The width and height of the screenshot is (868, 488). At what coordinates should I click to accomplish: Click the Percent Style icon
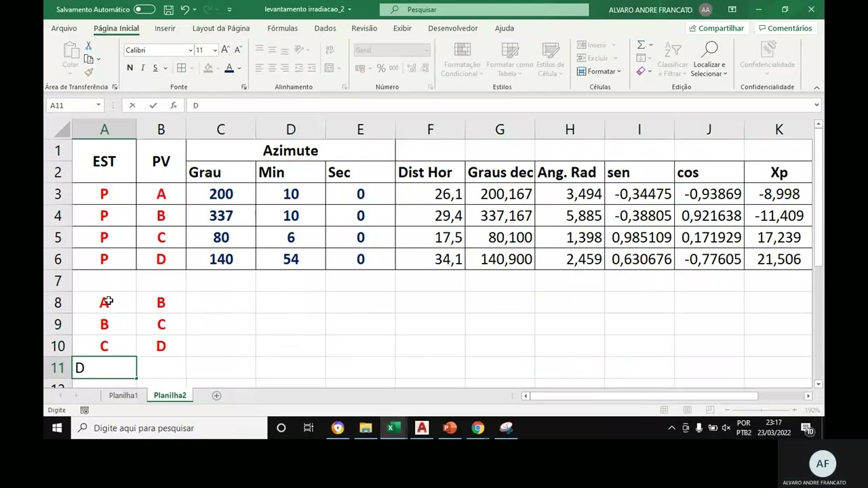click(381, 68)
